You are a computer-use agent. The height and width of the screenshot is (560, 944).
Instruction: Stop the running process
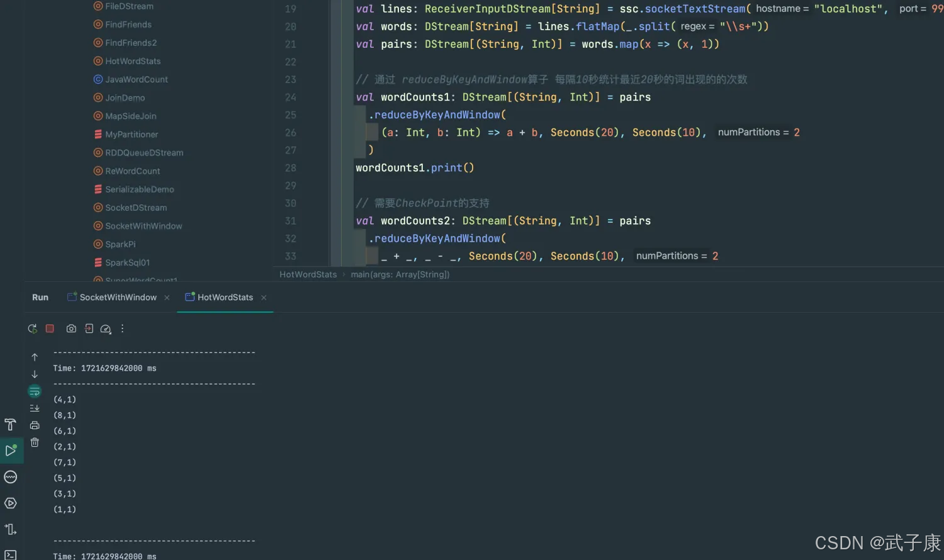tap(50, 328)
